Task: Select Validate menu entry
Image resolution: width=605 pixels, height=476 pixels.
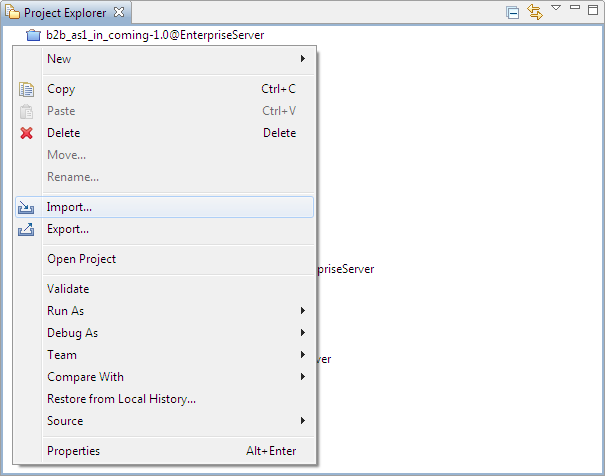Action: pos(68,289)
